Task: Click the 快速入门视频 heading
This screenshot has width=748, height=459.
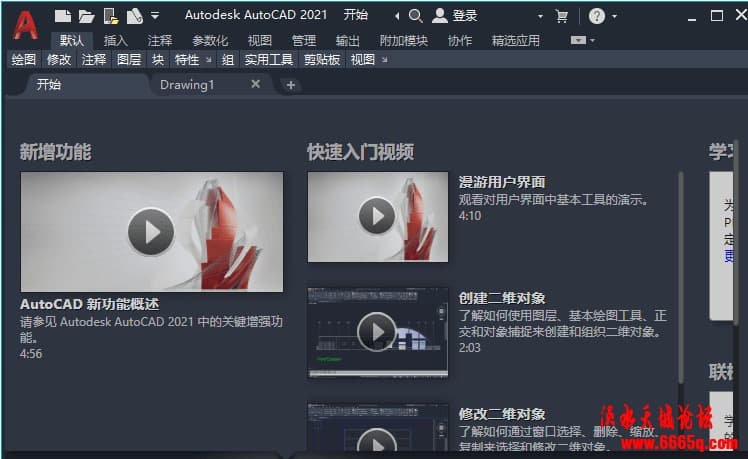Action: coord(361,152)
